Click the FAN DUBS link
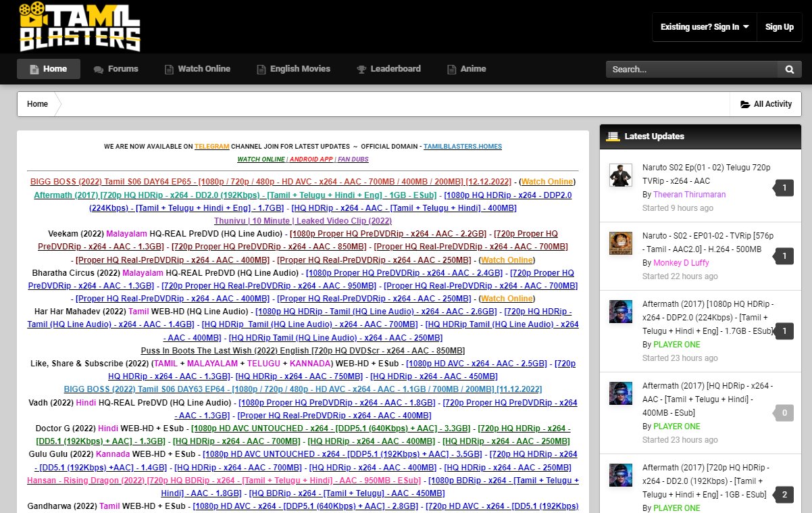The image size is (812, 513). [x=353, y=160]
